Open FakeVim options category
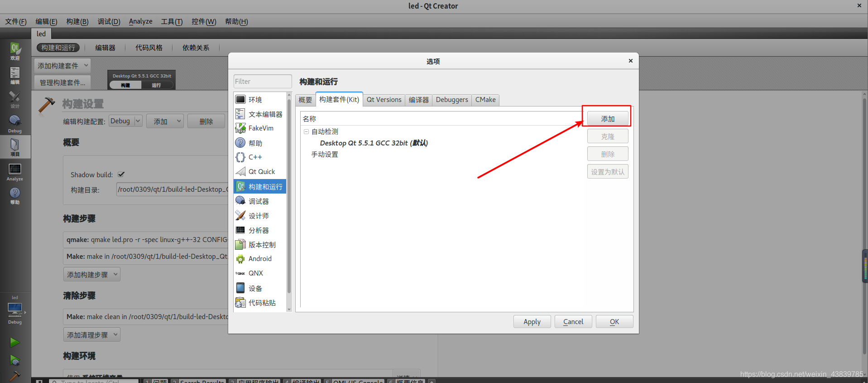This screenshot has height=383, width=868. pyautogui.click(x=260, y=128)
